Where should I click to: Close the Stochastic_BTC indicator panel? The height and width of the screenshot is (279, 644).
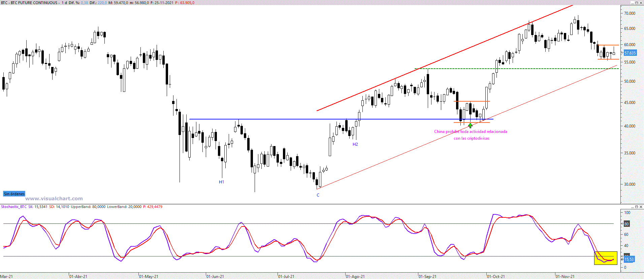[641, 207]
